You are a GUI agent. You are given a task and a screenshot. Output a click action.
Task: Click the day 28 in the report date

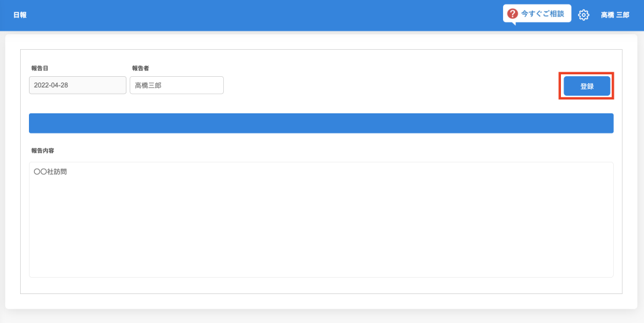pyautogui.click(x=64, y=86)
